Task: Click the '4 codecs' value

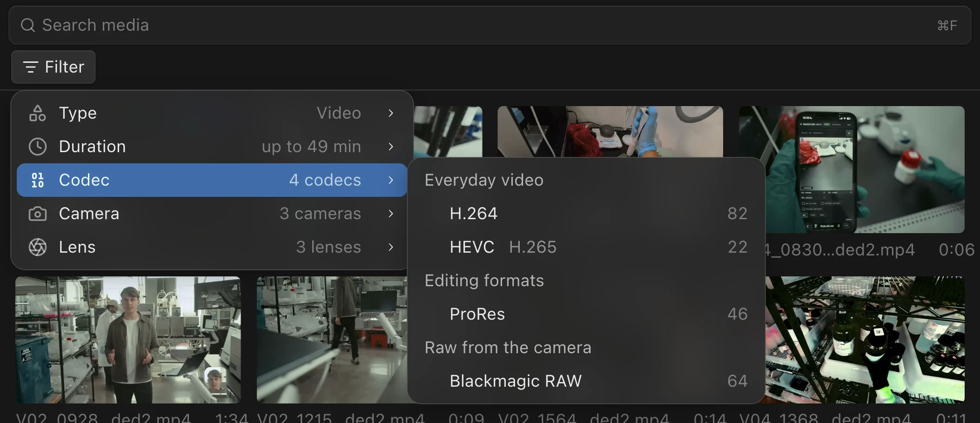Action: (x=325, y=180)
